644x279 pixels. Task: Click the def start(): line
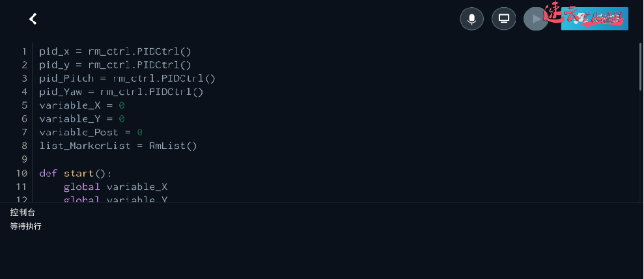76,174
